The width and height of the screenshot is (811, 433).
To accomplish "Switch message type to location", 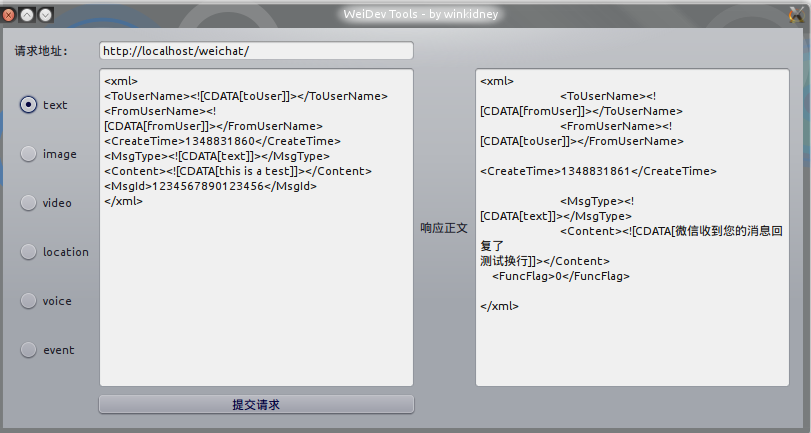I will 29,252.
